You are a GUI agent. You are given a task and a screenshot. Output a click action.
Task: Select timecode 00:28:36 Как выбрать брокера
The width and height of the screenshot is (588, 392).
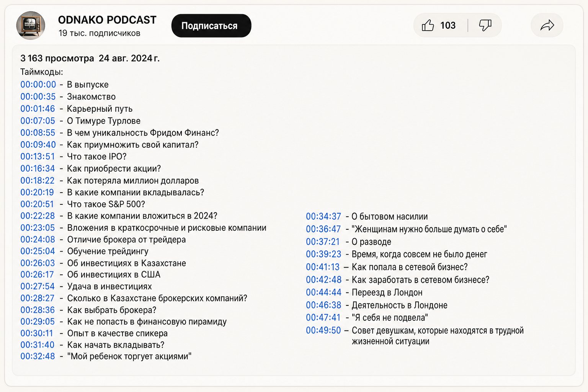pyautogui.click(x=38, y=310)
